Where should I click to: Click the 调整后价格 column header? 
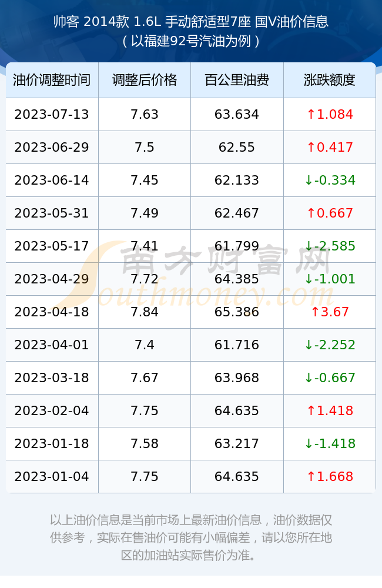click(x=145, y=80)
